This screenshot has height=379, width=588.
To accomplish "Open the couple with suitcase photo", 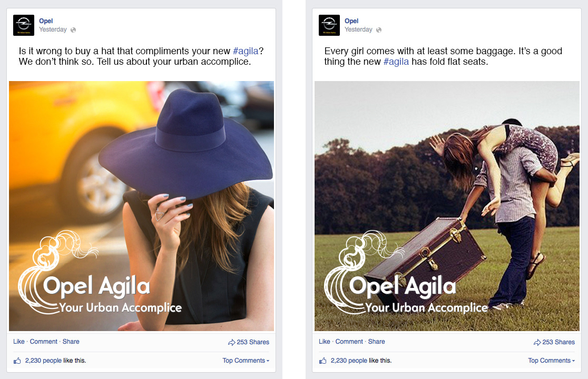I will (447, 206).
